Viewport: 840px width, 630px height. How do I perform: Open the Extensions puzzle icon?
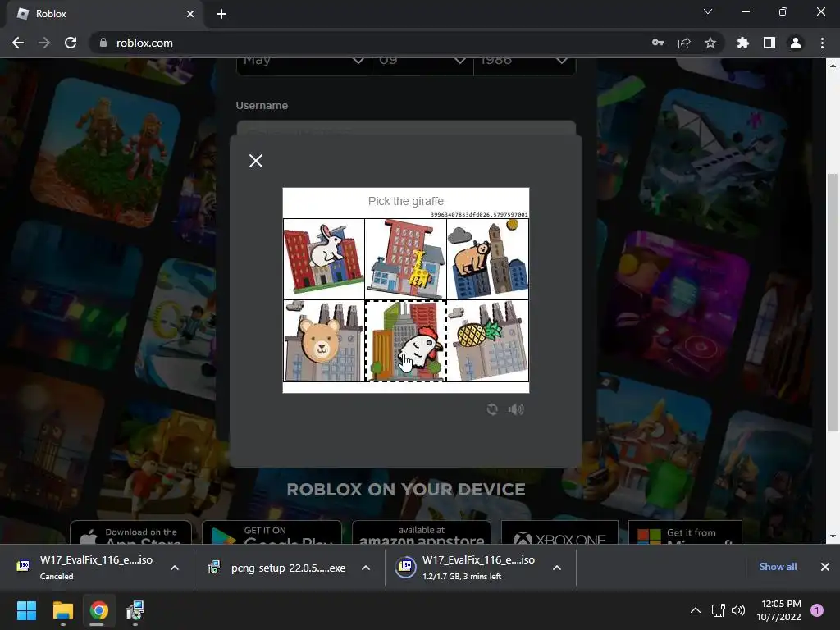pyautogui.click(x=743, y=43)
